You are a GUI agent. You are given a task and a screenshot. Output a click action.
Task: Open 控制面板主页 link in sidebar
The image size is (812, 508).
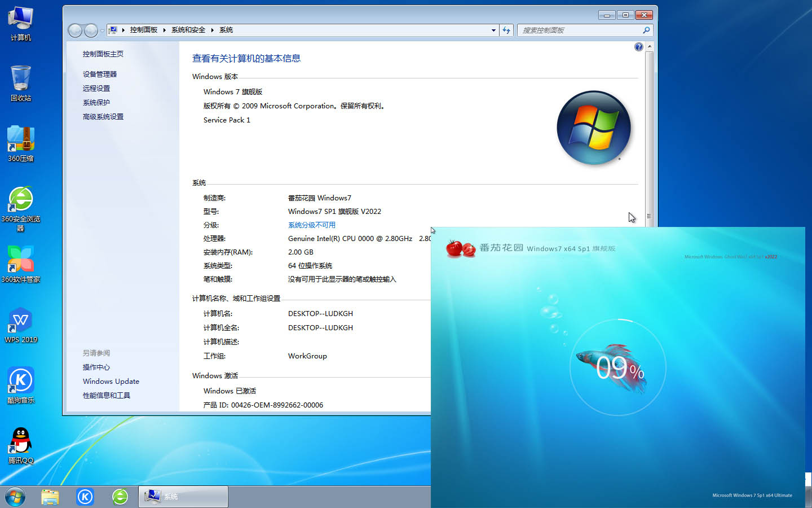tap(103, 54)
